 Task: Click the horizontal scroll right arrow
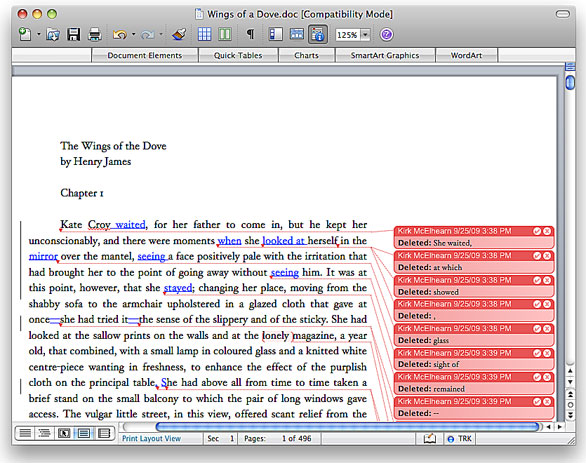559,427
